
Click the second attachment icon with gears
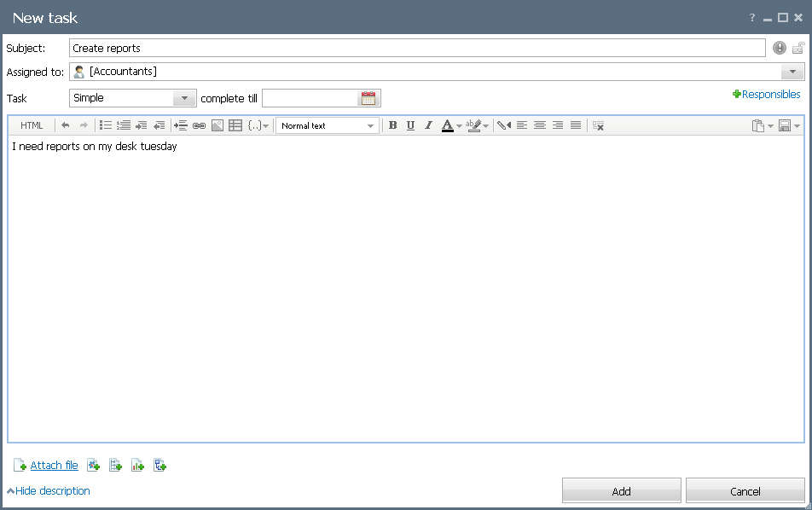coord(93,466)
